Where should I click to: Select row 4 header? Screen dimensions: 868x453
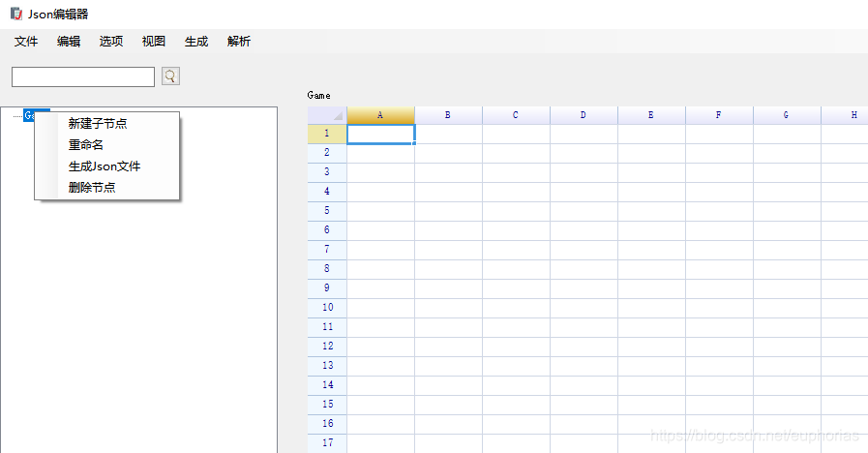327,192
